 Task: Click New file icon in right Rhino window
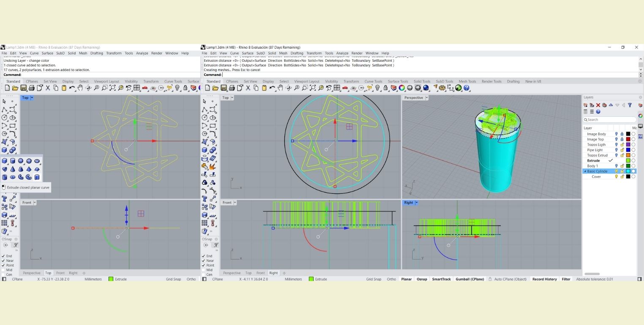tap(207, 88)
